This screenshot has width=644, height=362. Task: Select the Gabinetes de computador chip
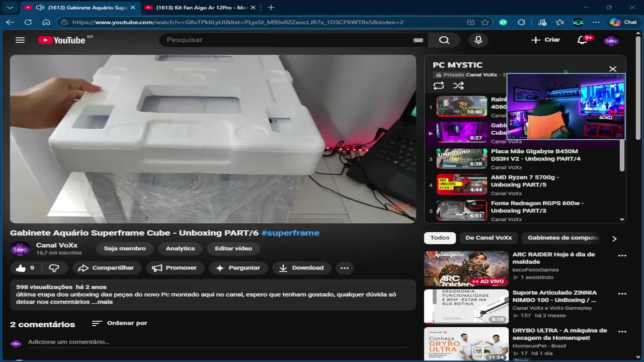click(563, 238)
